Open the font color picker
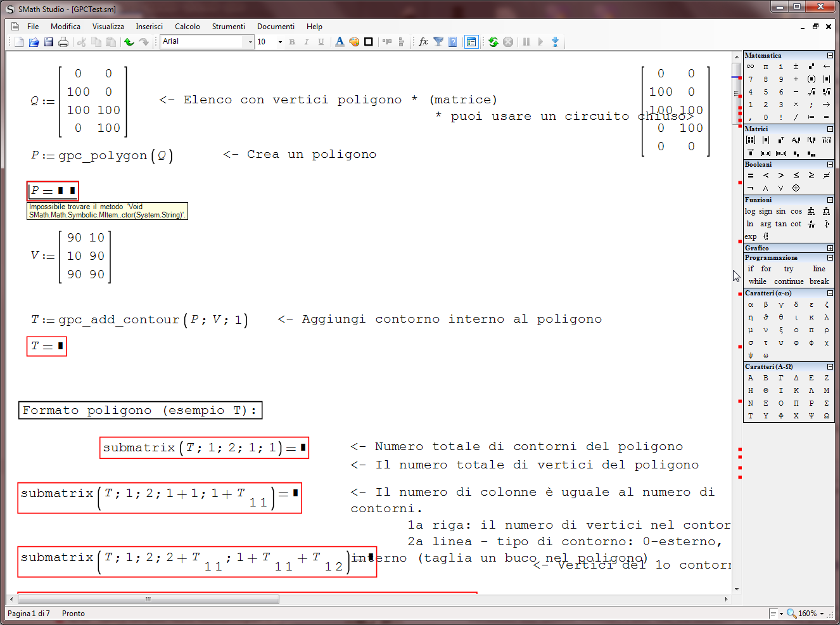Image resolution: width=840 pixels, height=625 pixels. tap(340, 42)
